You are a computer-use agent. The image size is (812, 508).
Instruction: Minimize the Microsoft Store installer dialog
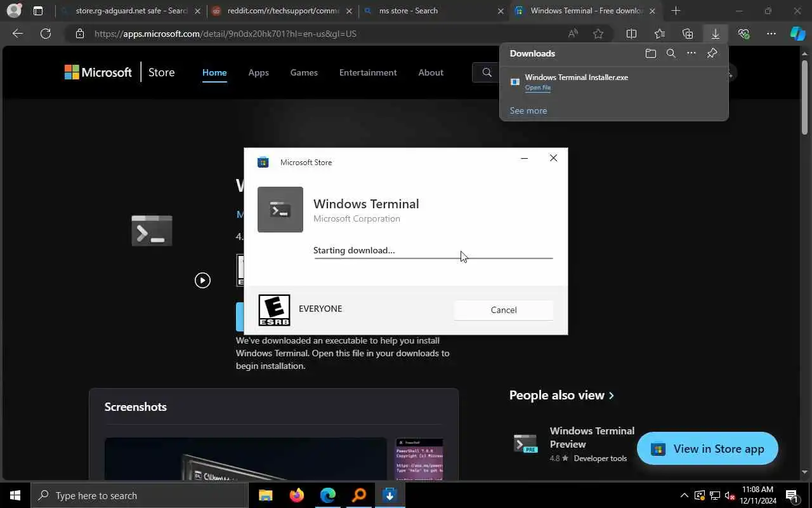[524, 158]
